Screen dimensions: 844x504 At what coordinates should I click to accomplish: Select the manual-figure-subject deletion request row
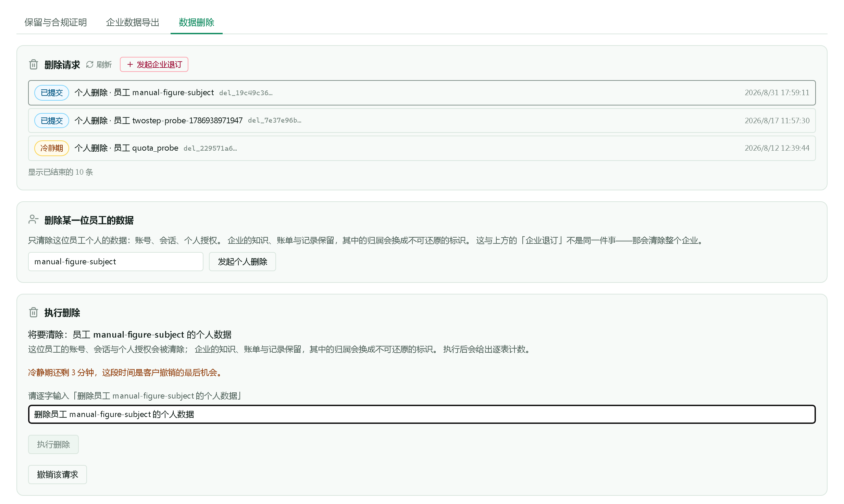(x=422, y=93)
